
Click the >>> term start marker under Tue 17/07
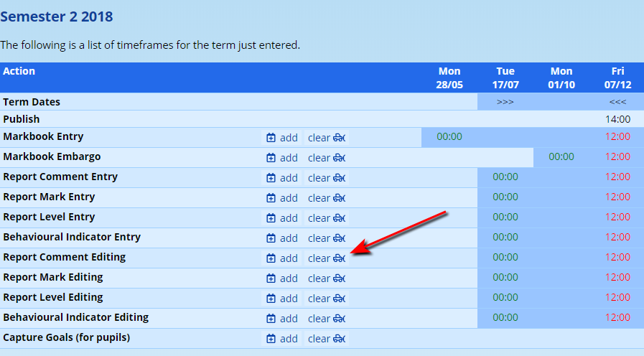tap(505, 102)
